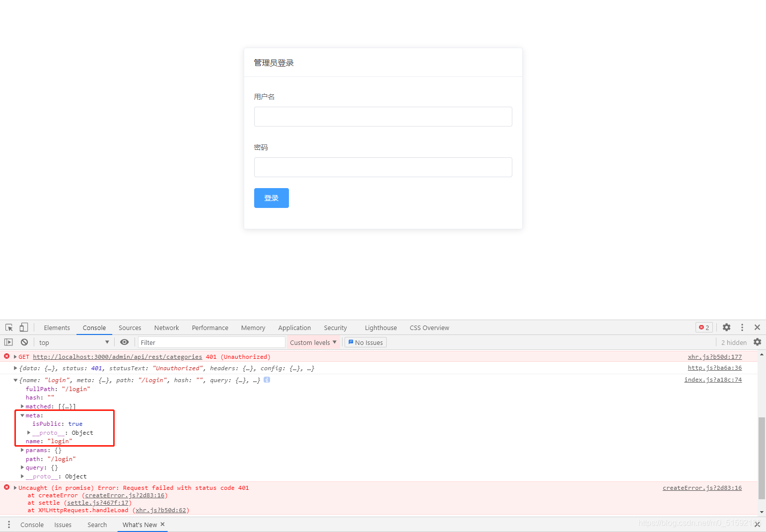Open DevTools three-dot customize menu
The height and width of the screenshot is (532, 766).
742,328
